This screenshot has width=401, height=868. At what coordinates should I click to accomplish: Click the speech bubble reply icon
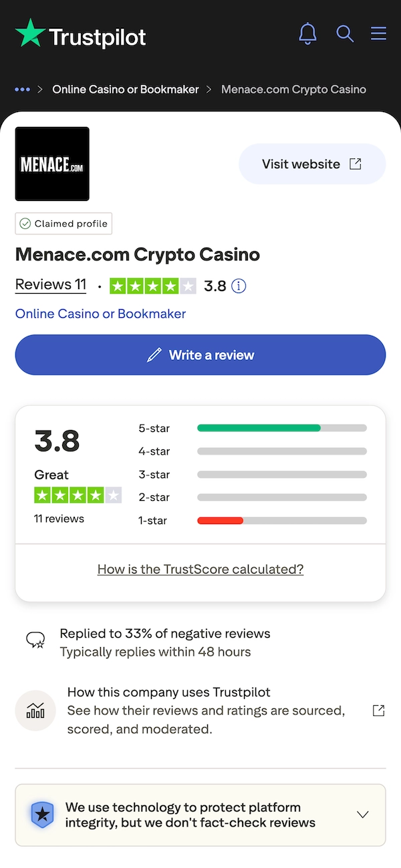tap(35, 640)
